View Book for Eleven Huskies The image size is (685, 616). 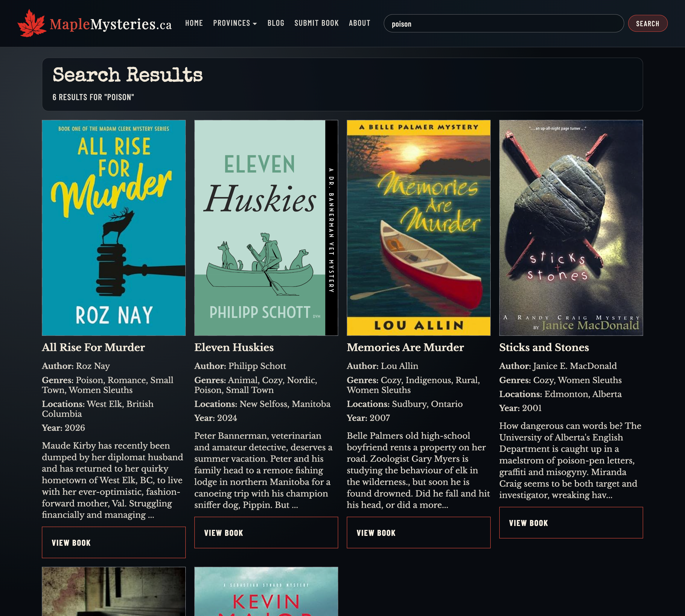266,532
